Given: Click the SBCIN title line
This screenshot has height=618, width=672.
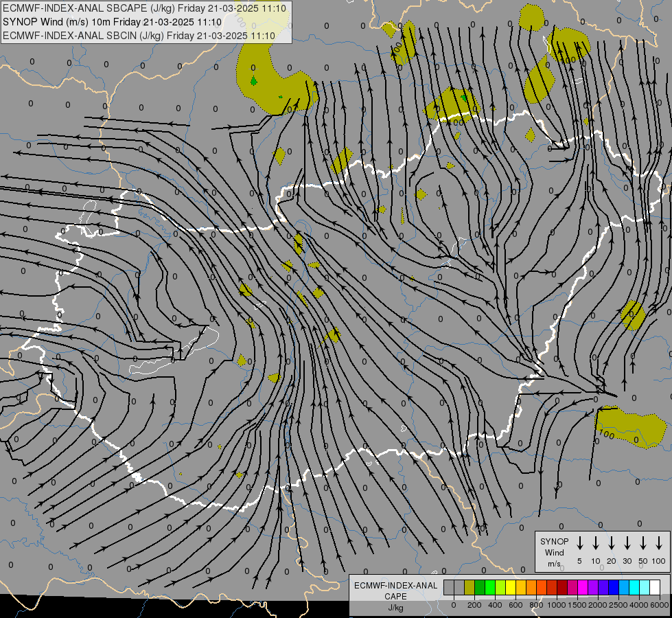Looking at the screenshot, I should tap(139, 36).
